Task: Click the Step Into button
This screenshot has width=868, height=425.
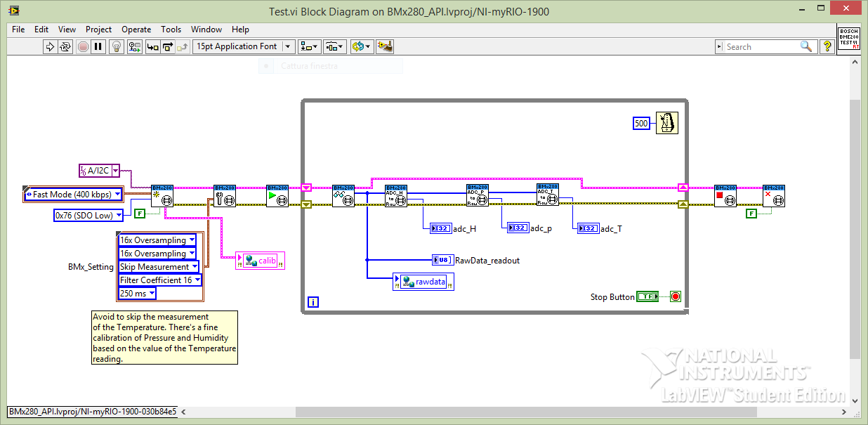Action: coord(152,47)
